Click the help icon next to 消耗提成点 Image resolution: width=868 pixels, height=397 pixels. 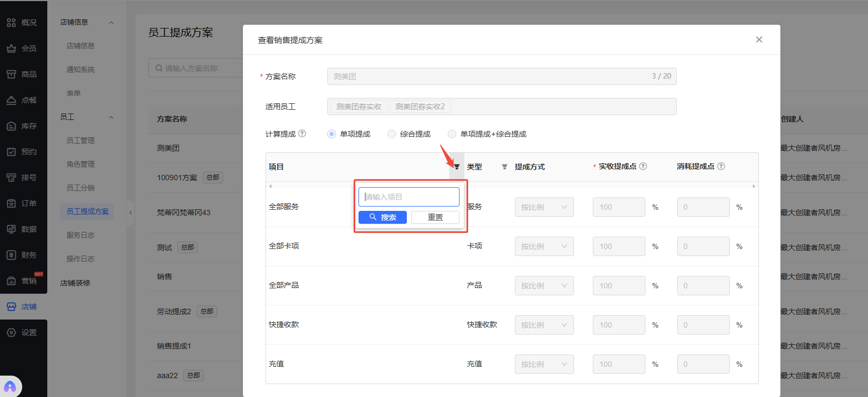(721, 166)
